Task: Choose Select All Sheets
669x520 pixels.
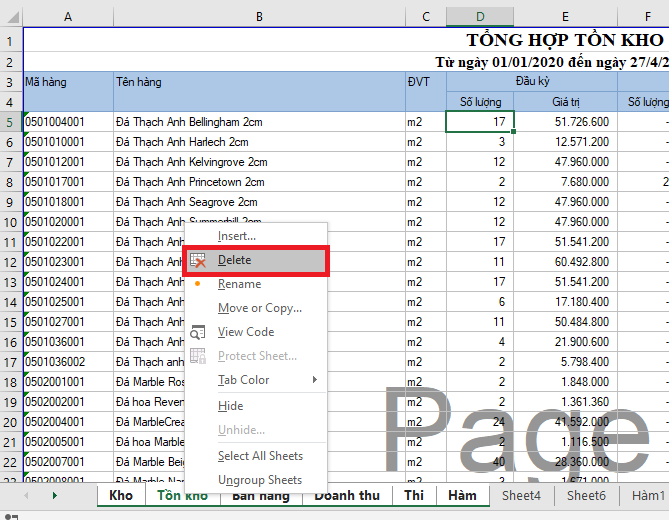Action: coord(260,456)
